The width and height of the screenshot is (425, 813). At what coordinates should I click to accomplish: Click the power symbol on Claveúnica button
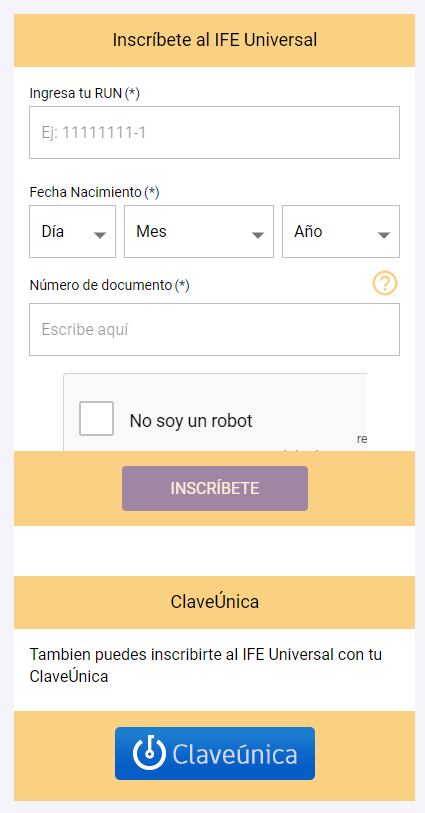tap(149, 753)
